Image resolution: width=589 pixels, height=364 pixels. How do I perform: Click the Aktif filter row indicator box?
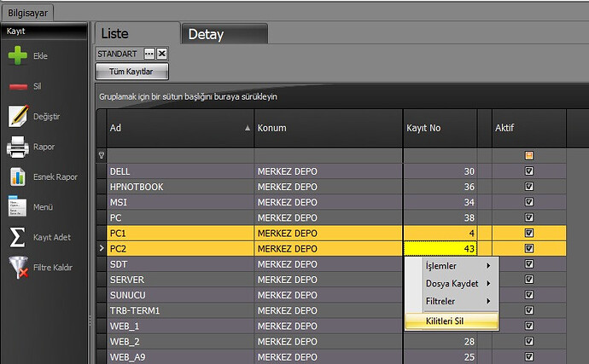click(x=529, y=155)
